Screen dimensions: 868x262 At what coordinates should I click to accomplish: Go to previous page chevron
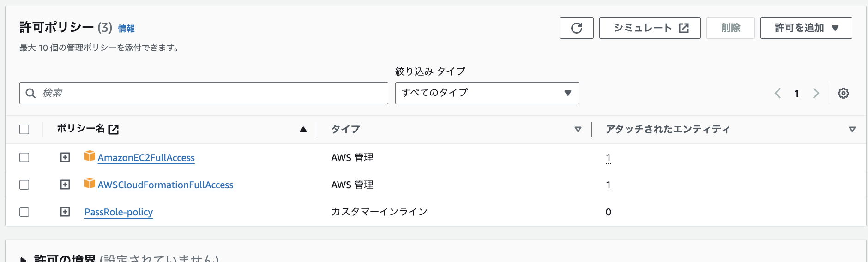click(x=778, y=93)
